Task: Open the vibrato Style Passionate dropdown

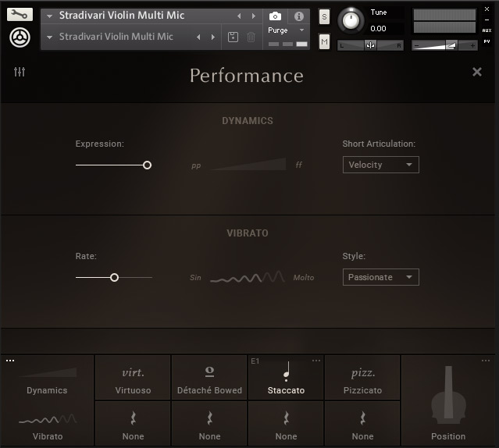Action: pyautogui.click(x=380, y=277)
